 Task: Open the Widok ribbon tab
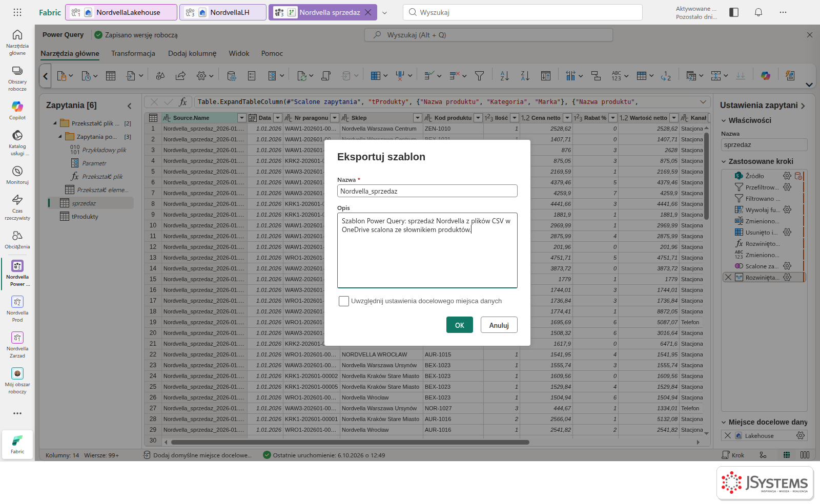[239, 53]
